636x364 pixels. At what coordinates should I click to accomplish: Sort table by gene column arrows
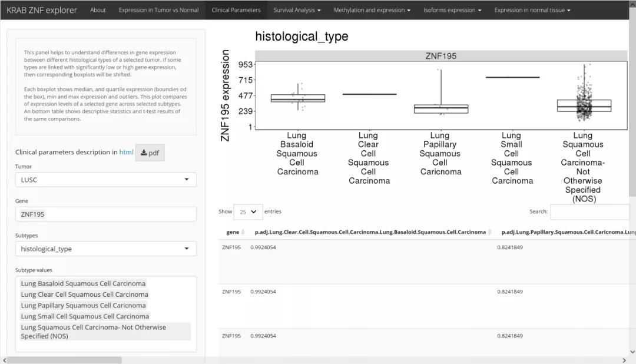coord(243,232)
